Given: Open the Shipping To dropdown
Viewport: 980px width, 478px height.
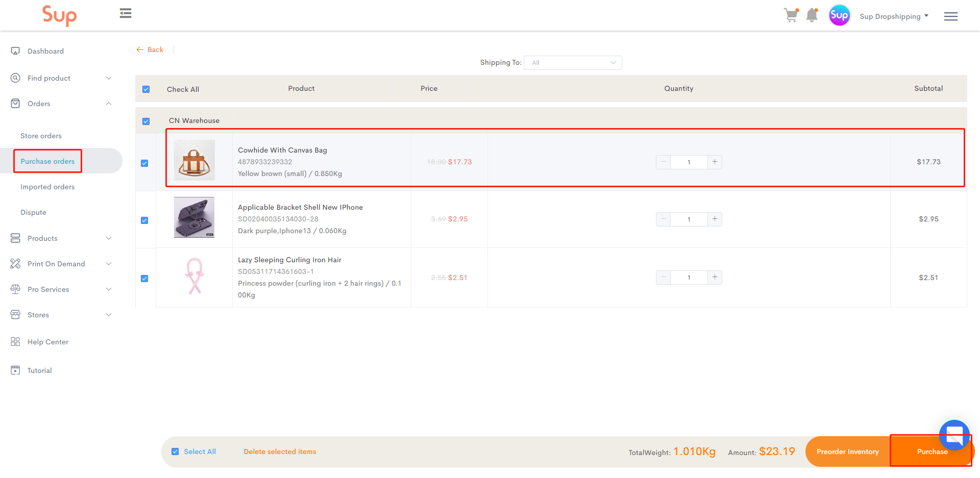Looking at the screenshot, I should [x=572, y=62].
